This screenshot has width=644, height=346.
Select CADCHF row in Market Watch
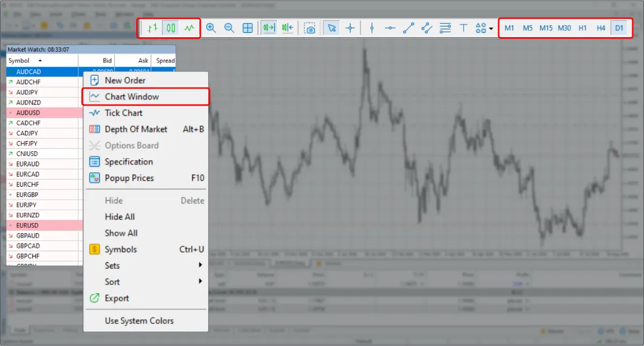(45, 123)
